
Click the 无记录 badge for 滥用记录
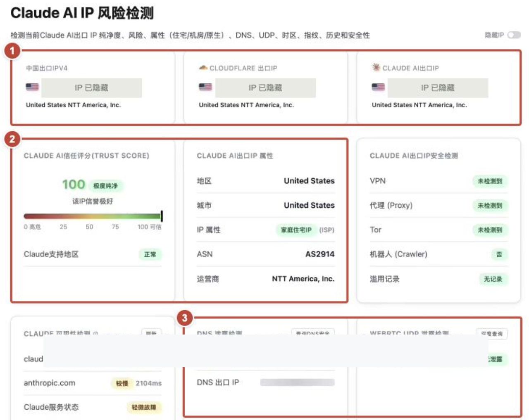(x=493, y=279)
